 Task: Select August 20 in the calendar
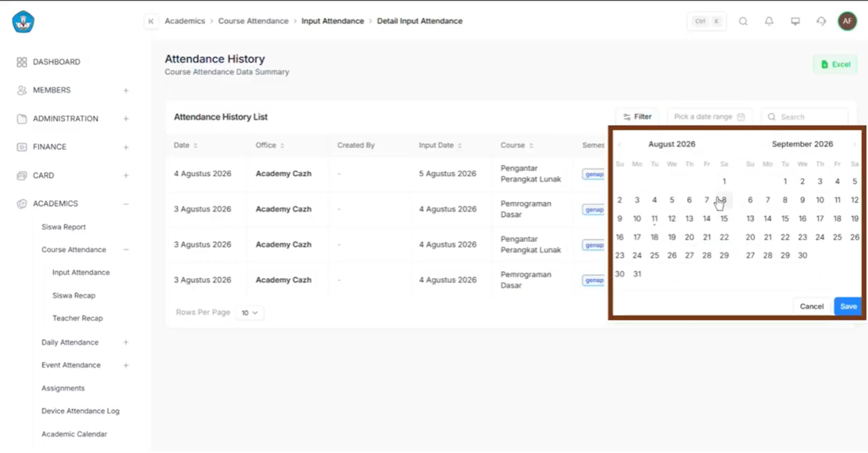689,237
